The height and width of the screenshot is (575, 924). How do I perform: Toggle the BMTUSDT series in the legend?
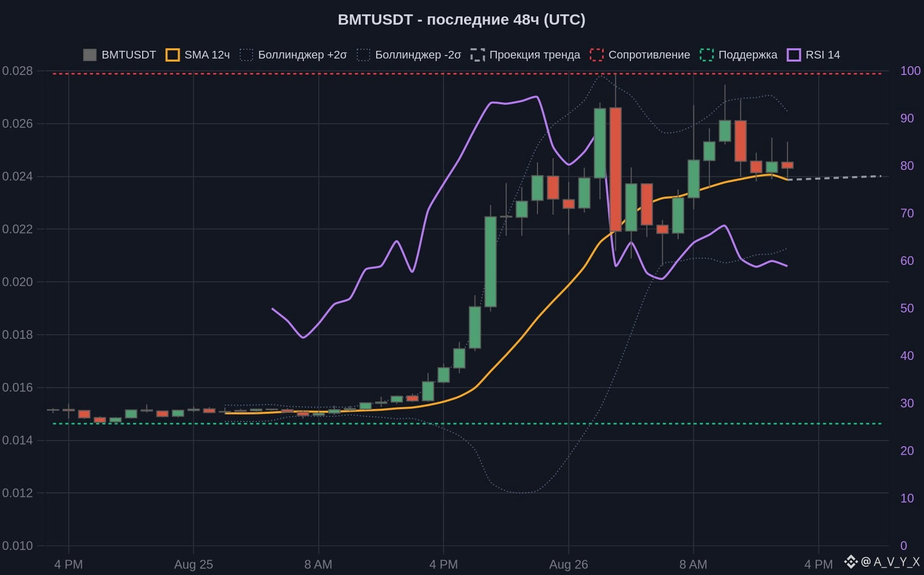pyautogui.click(x=120, y=55)
